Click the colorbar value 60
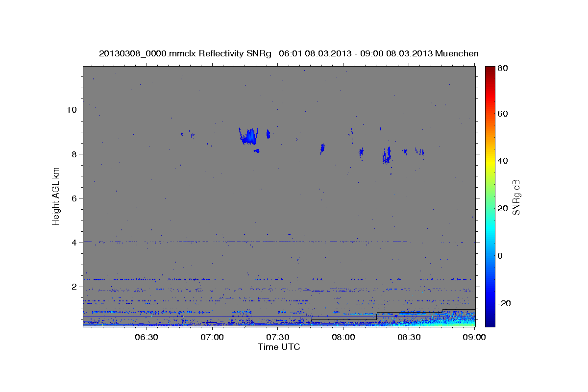 [x=504, y=114]
